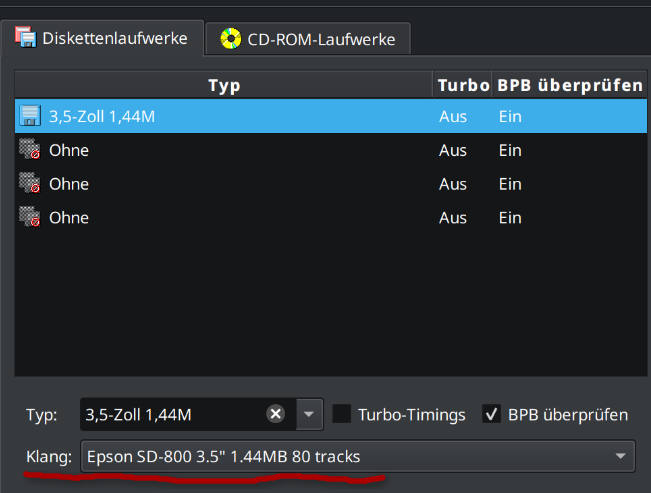
Task: Click the disabled drive icon in third row
Action: pos(30,183)
